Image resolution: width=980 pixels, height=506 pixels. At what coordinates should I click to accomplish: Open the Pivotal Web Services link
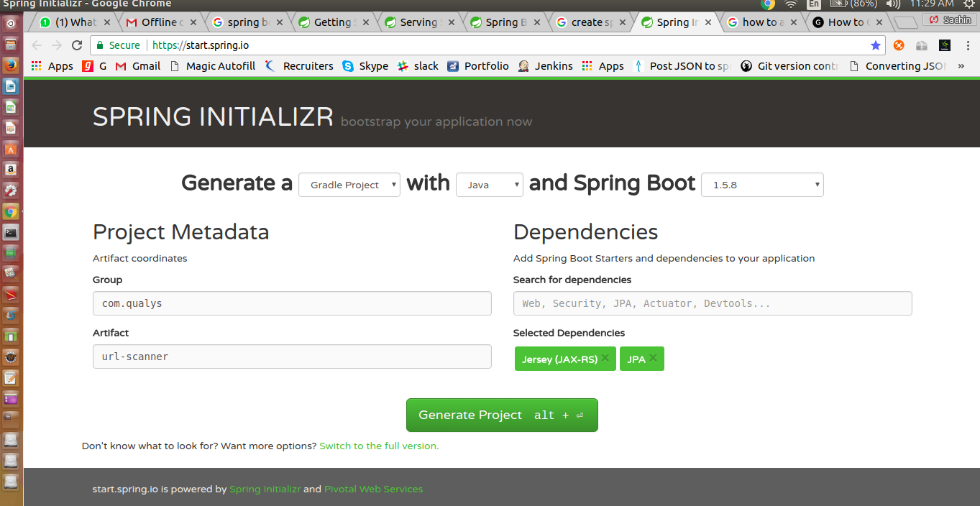click(x=373, y=489)
